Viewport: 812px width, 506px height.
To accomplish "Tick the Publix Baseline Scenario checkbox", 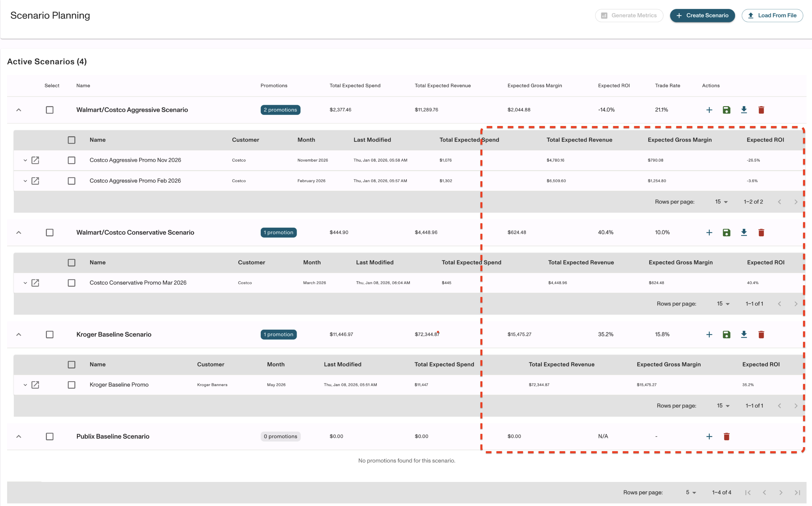I will [49, 436].
